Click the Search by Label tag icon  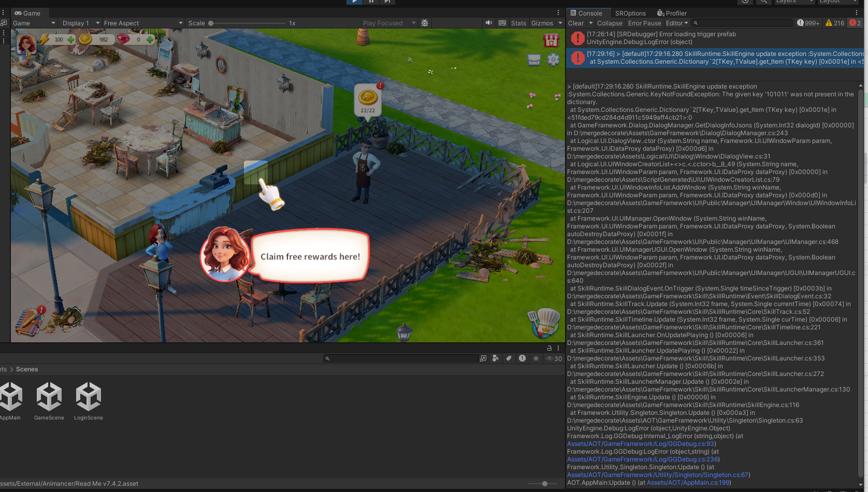pos(509,358)
